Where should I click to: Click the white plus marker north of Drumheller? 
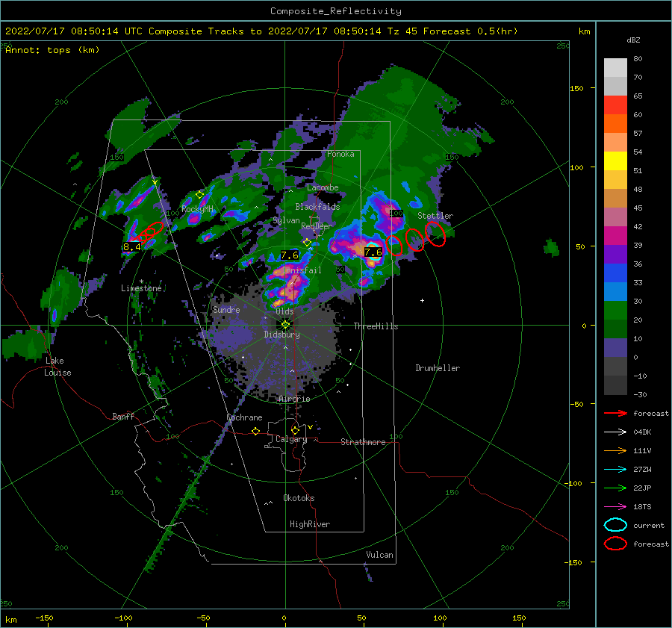click(x=422, y=300)
